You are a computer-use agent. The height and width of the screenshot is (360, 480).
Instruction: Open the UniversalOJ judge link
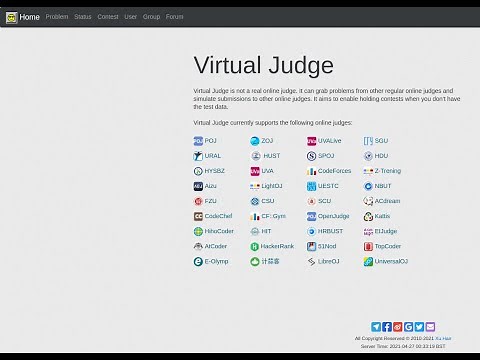[391, 261]
